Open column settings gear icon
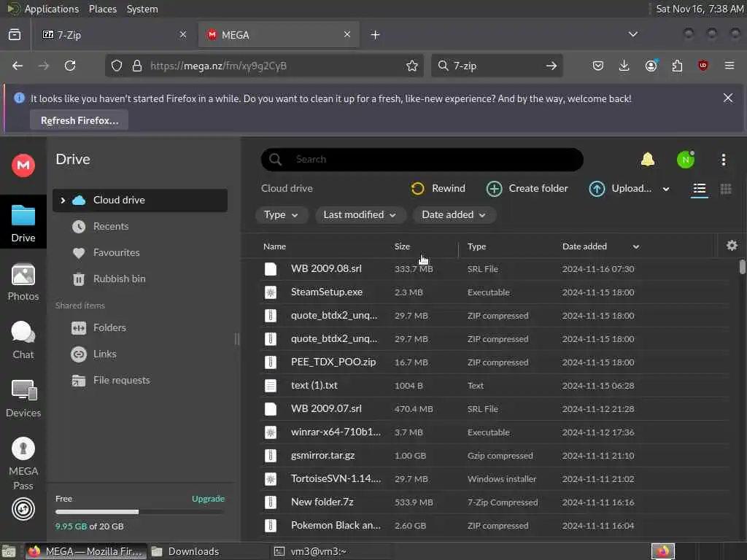747x560 pixels. pos(732,246)
